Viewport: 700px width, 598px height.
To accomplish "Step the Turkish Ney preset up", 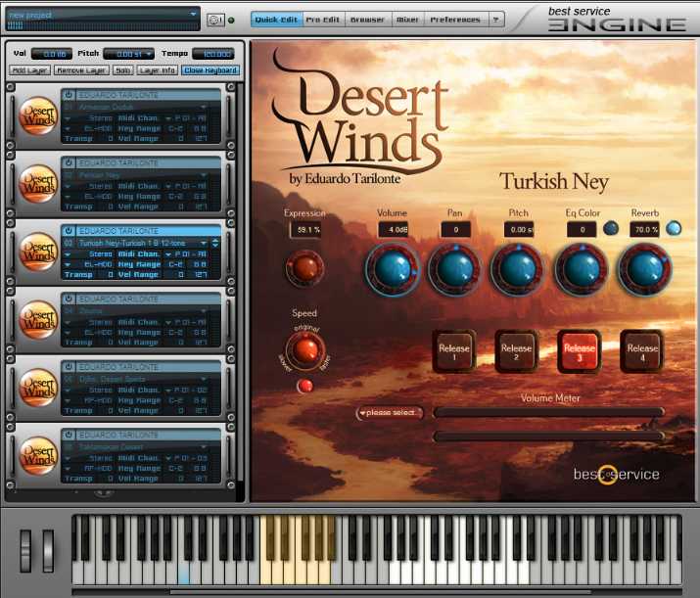I will click(x=215, y=240).
